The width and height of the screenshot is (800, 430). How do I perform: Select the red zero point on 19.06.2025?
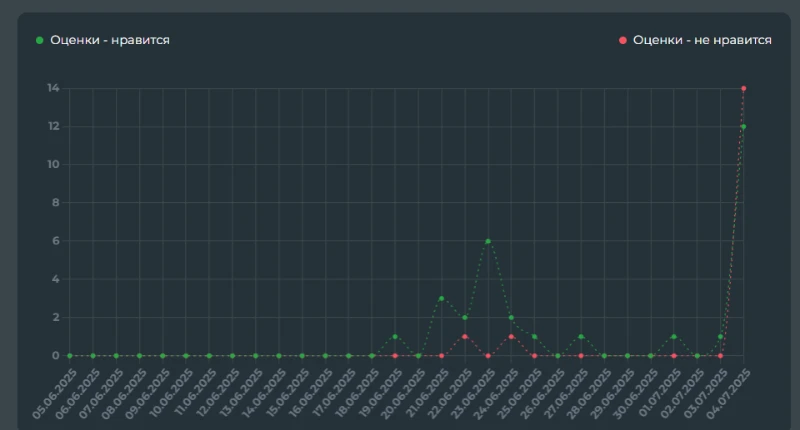coord(395,356)
